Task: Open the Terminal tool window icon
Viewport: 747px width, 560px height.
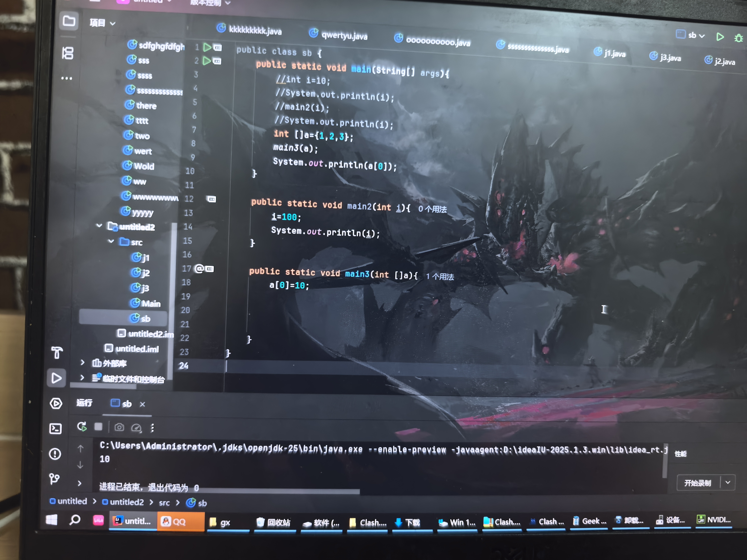Action: 55,429
